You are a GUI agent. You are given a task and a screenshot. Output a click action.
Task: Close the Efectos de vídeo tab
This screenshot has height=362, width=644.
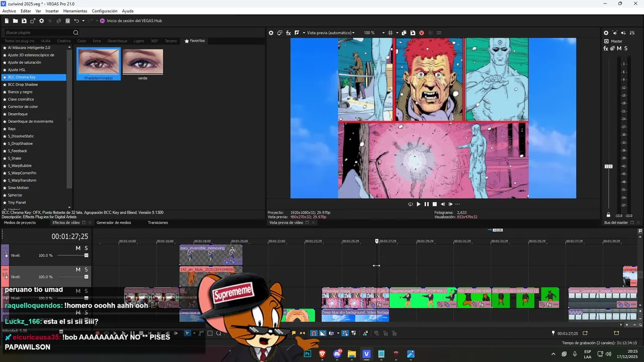pyautogui.click(x=90, y=222)
